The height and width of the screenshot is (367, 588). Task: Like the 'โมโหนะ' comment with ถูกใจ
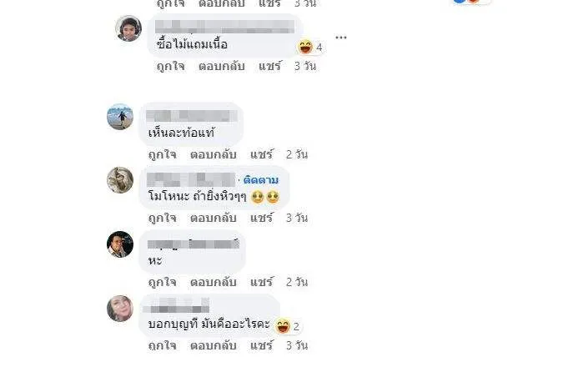pyautogui.click(x=163, y=219)
